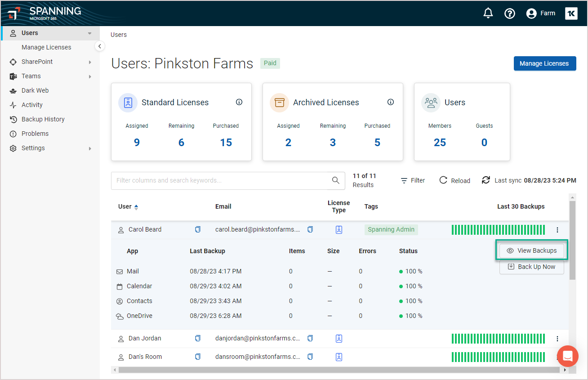Click Dan's Room license type icon
Image resolution: width=588 pixels, height=380 pixels.
[x=339, y=357]
